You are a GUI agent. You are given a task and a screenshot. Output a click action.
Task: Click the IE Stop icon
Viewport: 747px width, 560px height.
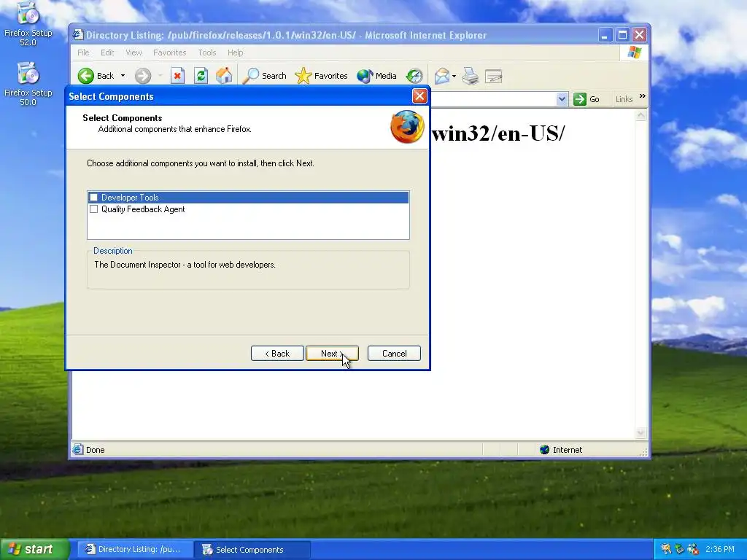[x=177, y=76]
